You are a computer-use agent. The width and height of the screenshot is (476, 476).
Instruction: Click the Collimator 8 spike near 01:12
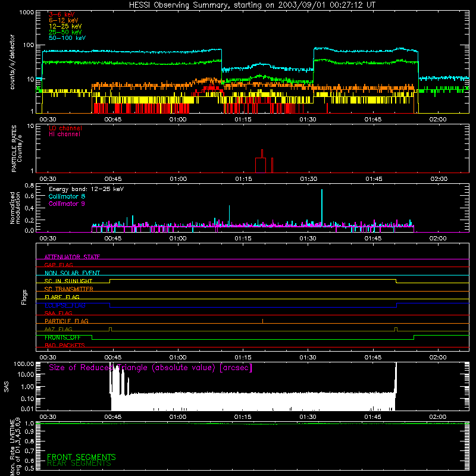[x=229, y=215]
